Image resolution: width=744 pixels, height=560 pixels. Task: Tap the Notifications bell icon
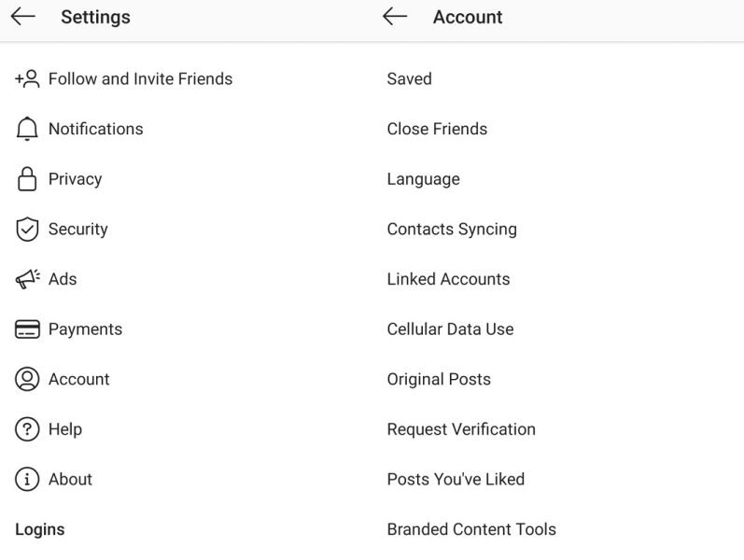[x=27, y=130]
